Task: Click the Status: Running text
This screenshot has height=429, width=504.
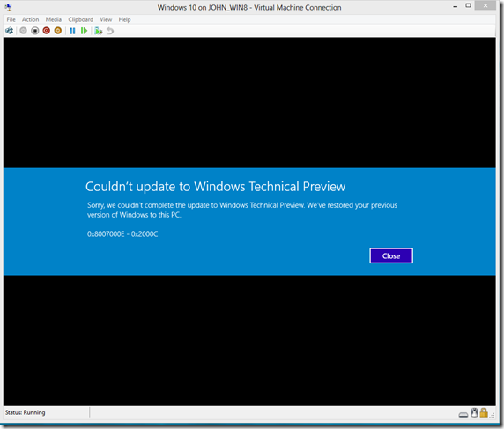Action: (25, 412)
